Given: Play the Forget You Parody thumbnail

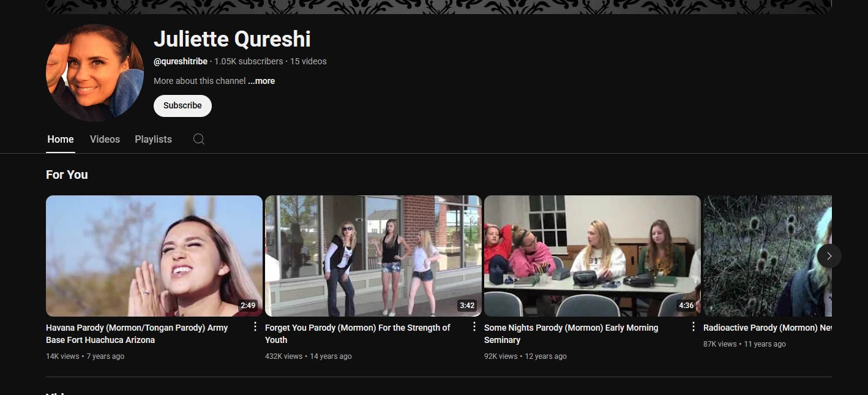Looking at the screenshot, I should (x=373, y=256).
